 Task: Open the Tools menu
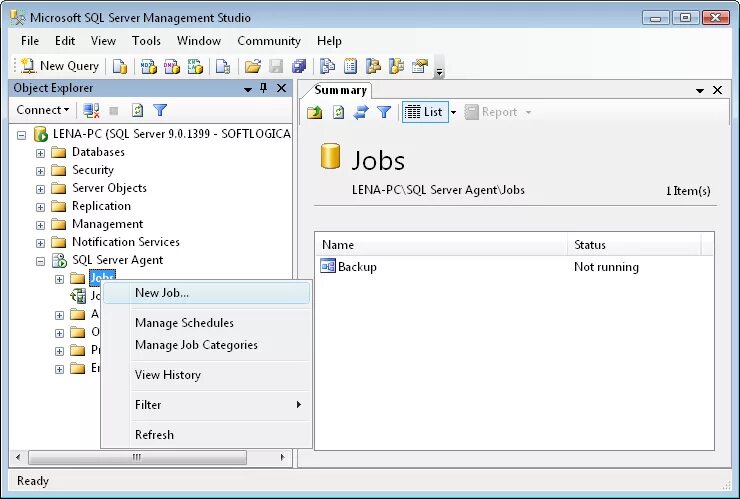tap(146, 41)
